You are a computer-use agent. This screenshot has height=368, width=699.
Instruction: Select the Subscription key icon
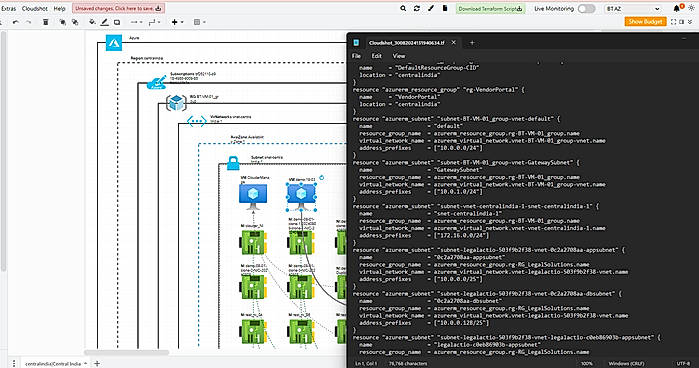coord(156,83)
